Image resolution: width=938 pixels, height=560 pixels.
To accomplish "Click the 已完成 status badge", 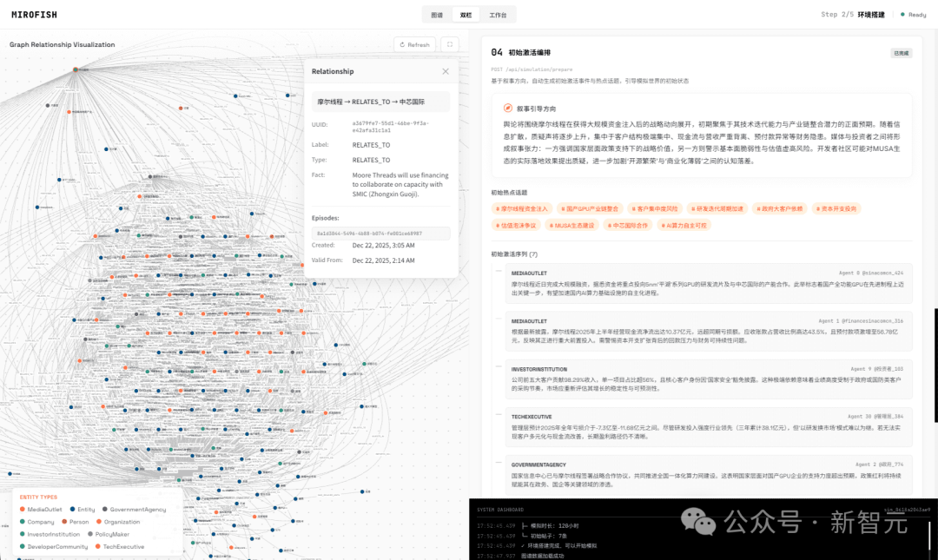I will pyautogui.click(x=902, y=53).
